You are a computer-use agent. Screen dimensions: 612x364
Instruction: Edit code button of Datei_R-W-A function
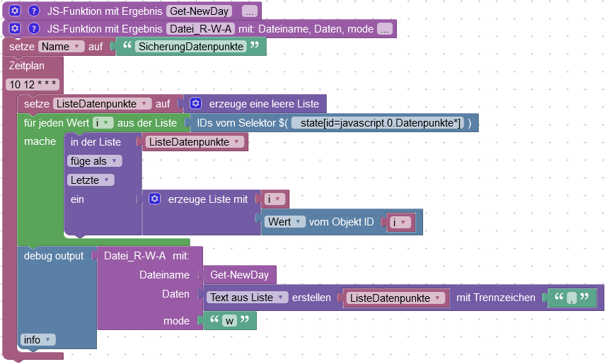385,29
